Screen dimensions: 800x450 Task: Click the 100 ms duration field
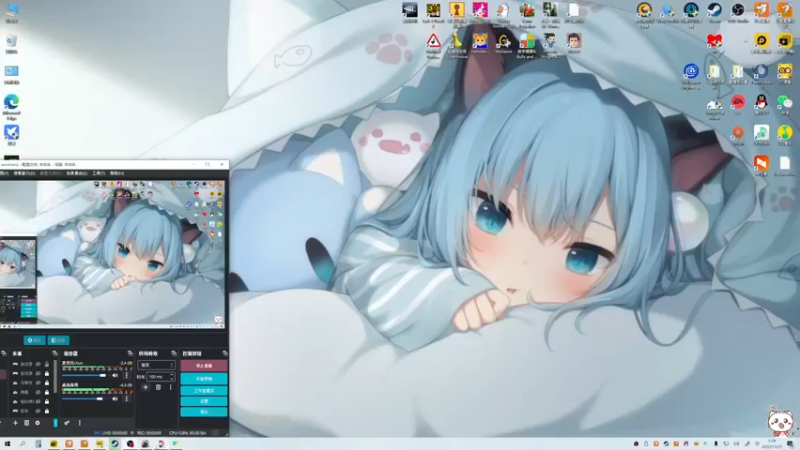pos(160,377)
